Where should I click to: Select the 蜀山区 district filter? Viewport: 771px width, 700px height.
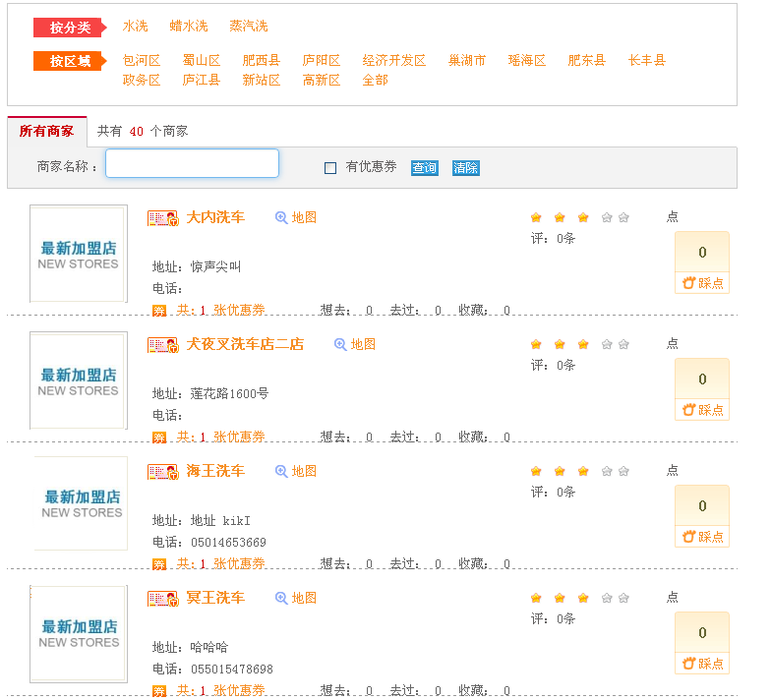coord(202,60)
